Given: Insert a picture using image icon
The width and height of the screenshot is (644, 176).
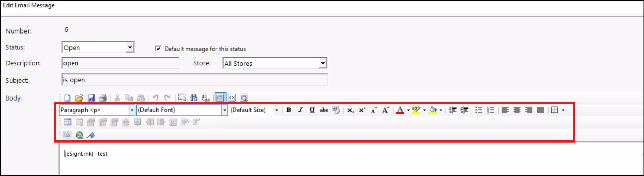Looking at the screenshot, I should point(68,135).
